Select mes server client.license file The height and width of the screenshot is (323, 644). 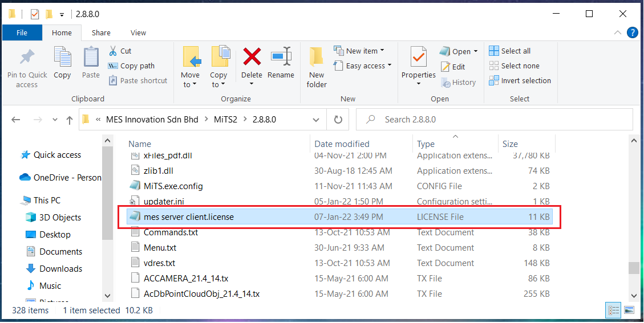click(339, 216)
